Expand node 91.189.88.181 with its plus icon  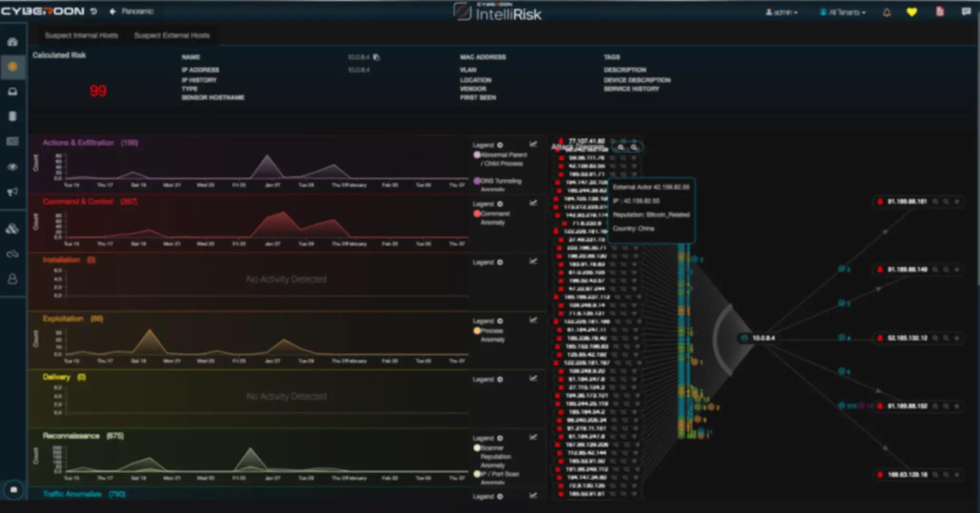[x=957, y=202]
